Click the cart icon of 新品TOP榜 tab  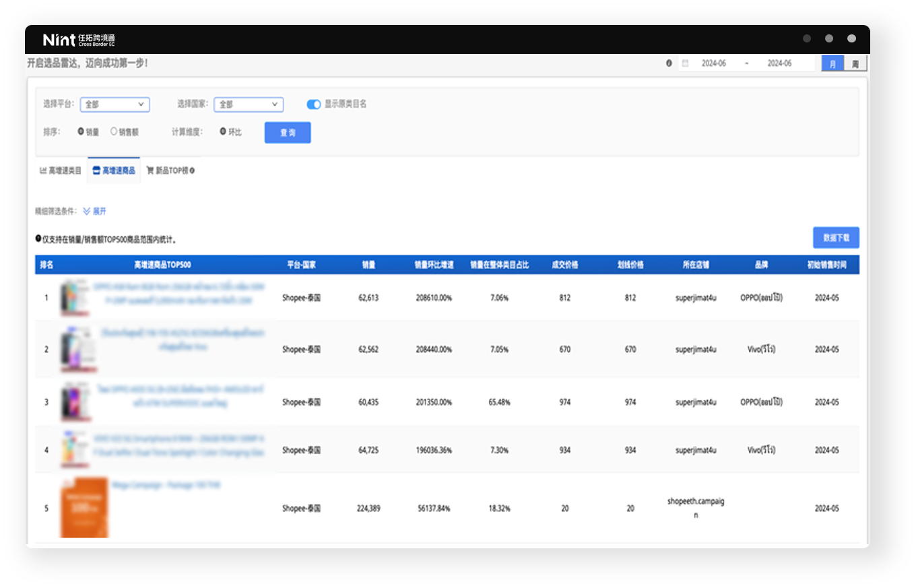[x=150, y=171]
